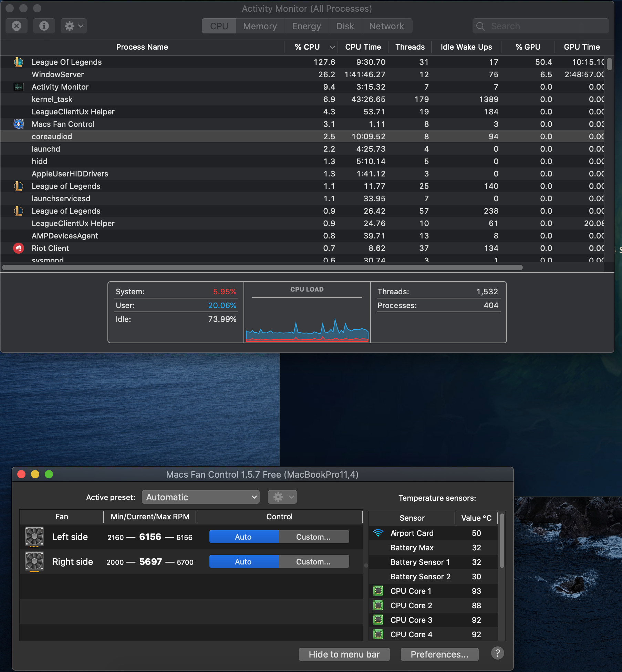Viewport: 622px width, 672px height.
Task: Switch to the Memory tab
Action: point(260,26)
